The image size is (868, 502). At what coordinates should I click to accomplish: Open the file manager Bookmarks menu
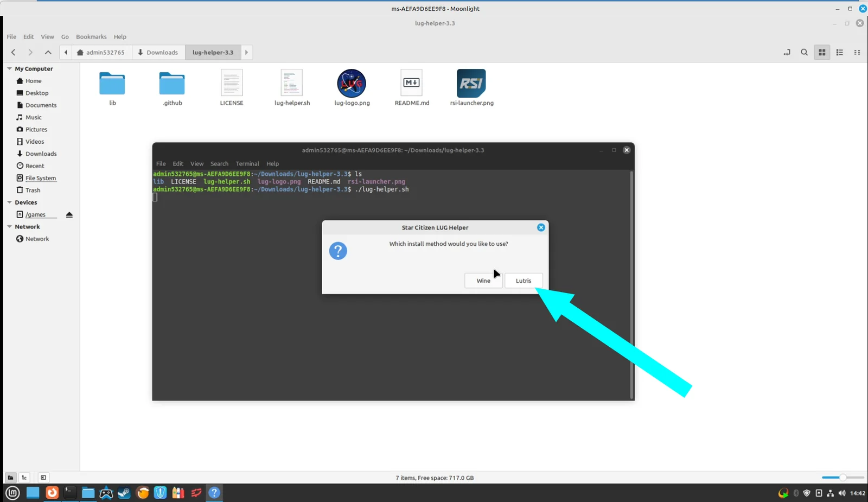pos(91,37)
